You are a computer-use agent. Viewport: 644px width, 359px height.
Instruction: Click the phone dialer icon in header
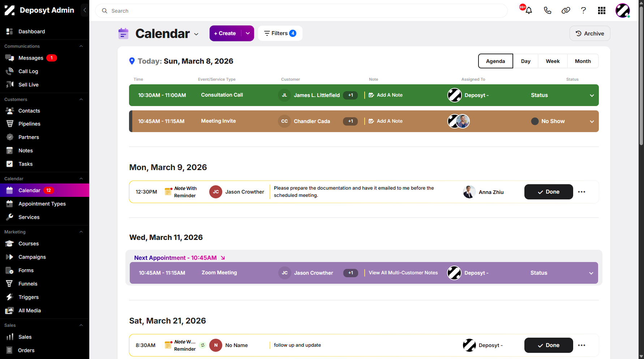coord(548,10)
